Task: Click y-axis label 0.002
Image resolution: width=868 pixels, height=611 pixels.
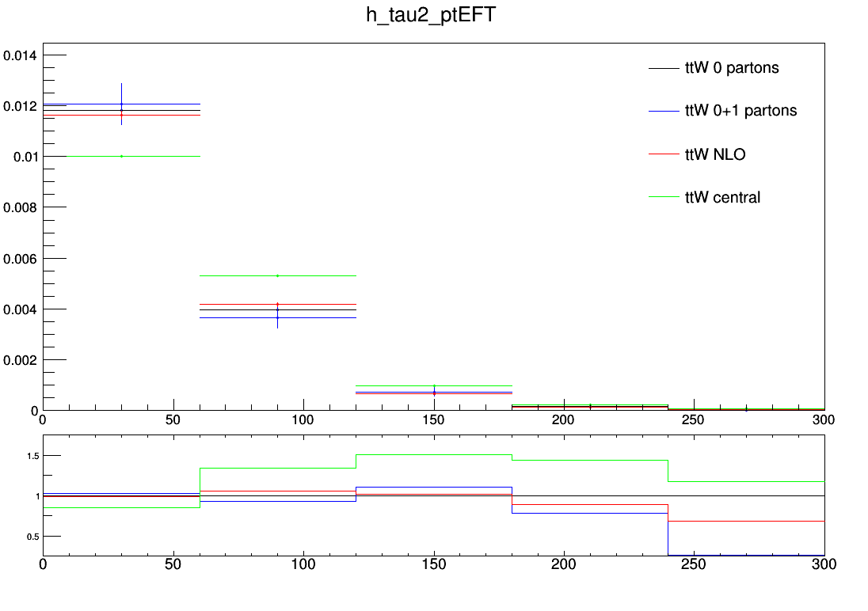Action: click(20, 360)
